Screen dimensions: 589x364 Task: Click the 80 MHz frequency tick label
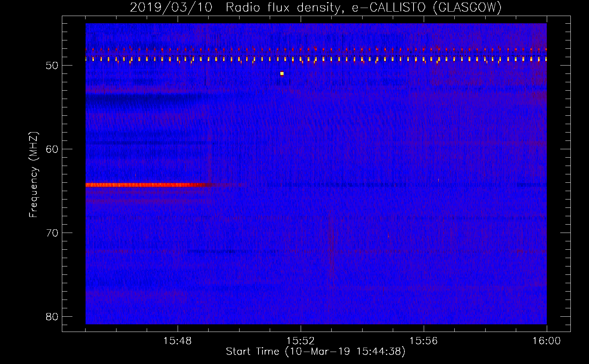[52, 317]
